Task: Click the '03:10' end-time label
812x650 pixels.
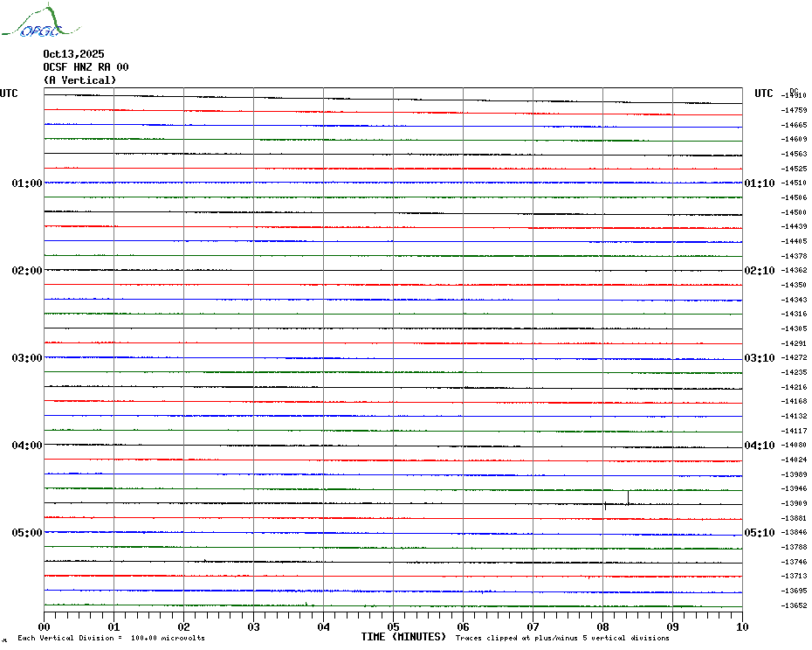Action: point(760,358)
